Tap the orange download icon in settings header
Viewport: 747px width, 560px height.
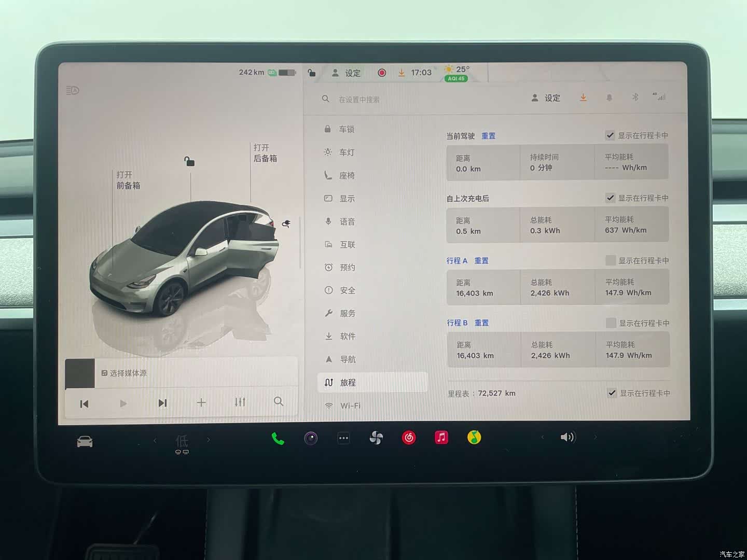click(x=583, y=97)
